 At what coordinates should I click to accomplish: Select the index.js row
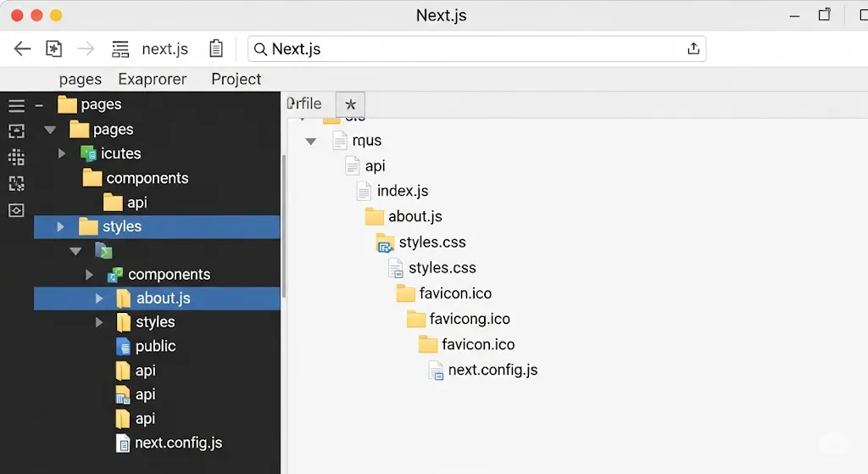[392, 191]
